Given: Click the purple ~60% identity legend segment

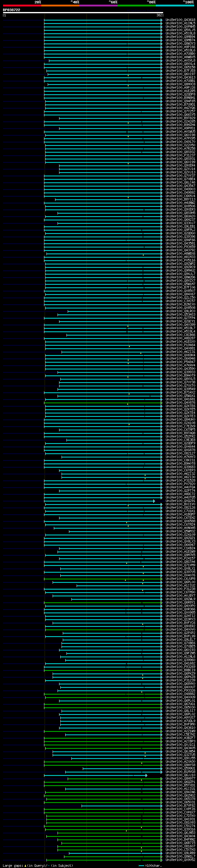Looking at the screenshot, I should (98, 6).
